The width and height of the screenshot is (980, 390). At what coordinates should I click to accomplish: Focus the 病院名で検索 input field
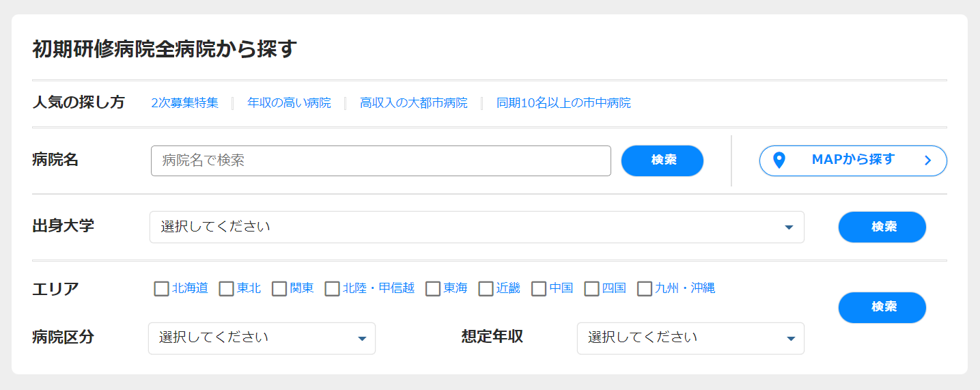[x=381, y=161]
